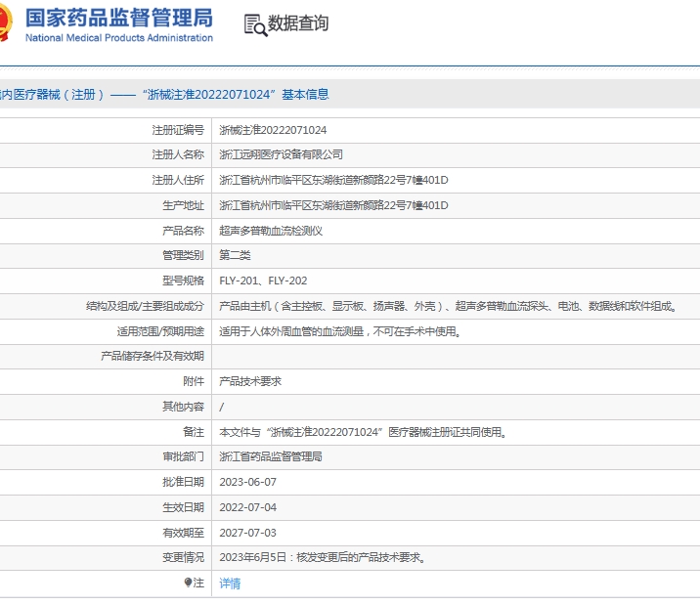Click the 产品名称 row label
The image size is (700, 605).
183,231
